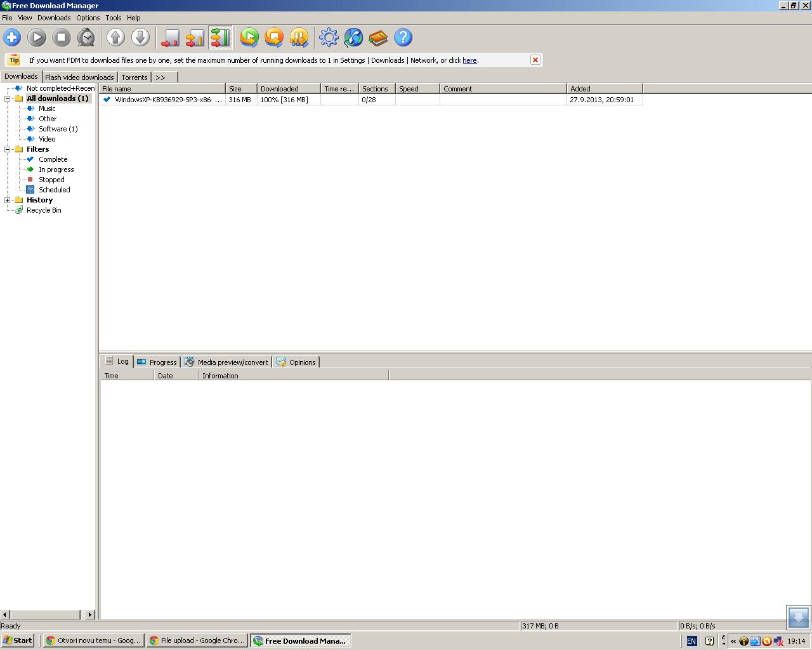Click the Information column header in the log

tap(293, 376)
